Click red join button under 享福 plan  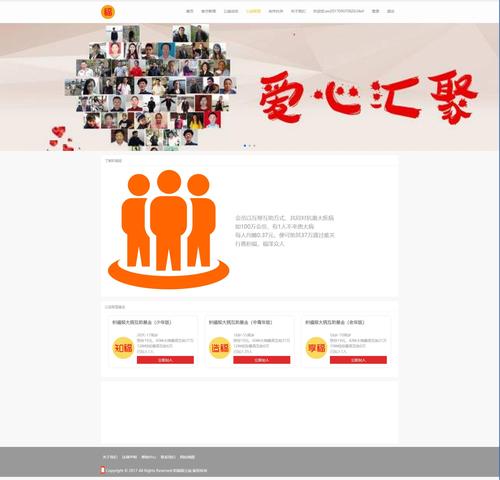coord(358,360)
